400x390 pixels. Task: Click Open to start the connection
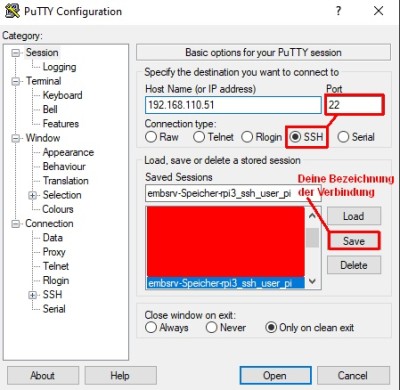click(275, 376)
